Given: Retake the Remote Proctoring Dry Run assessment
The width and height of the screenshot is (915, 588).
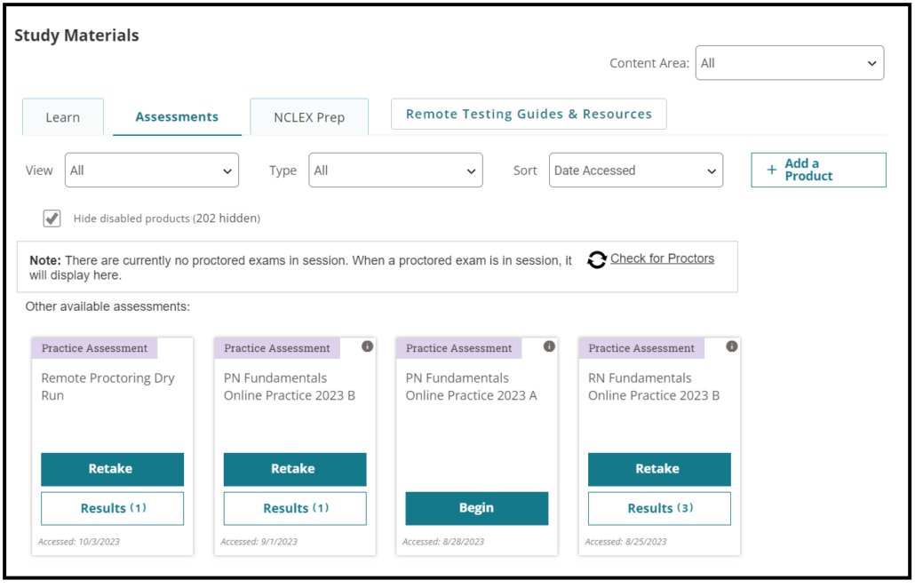Looking at the screenshot, I should (x=112, y=469).
